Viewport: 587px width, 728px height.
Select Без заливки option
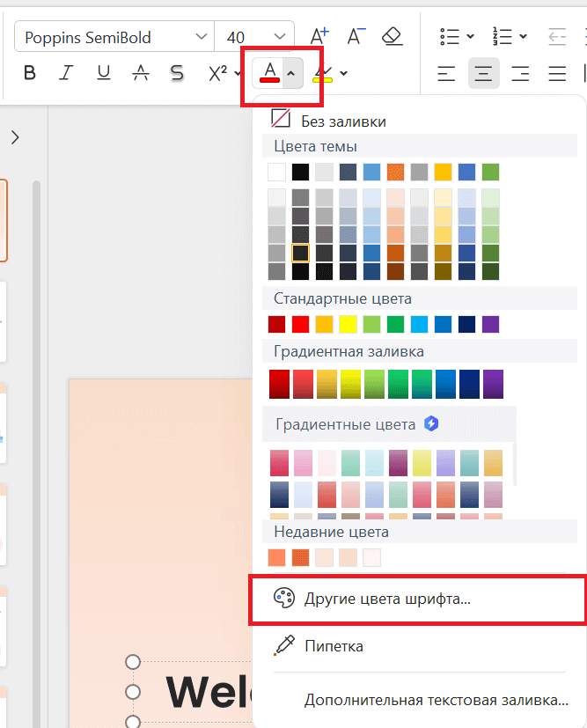pyautogui.click(x=343, y=121)
